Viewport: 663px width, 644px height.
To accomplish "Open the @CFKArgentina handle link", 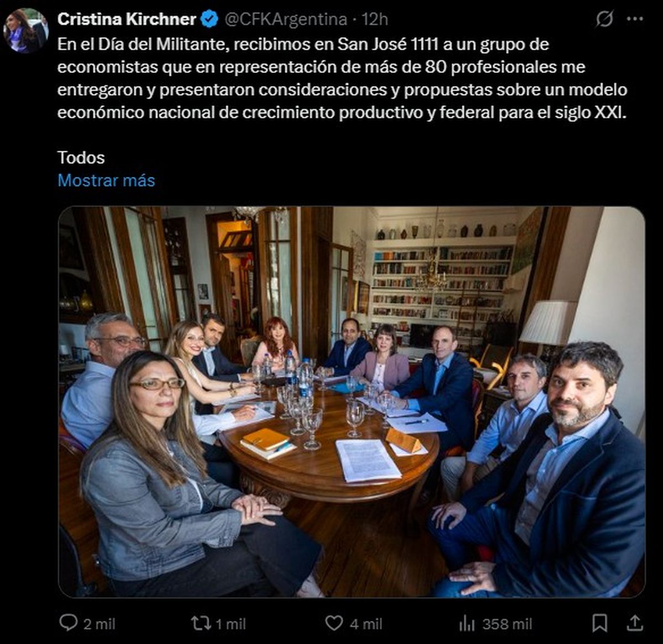I will [x=285, y=19].
